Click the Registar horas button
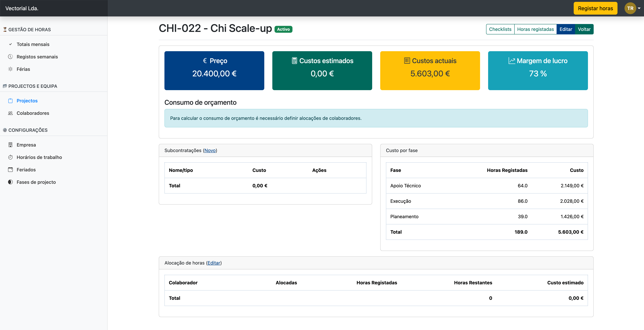This screenshot has height=330, width=644. click(595, 8)
